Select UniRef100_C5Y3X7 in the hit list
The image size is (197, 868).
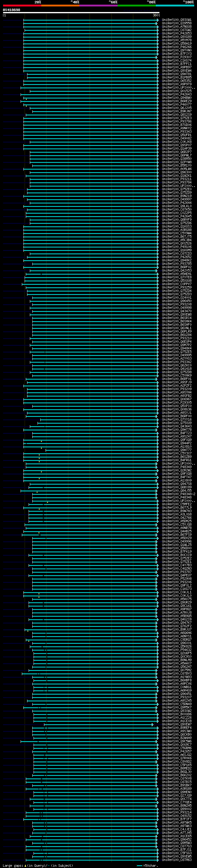click(x=177, y=454)
